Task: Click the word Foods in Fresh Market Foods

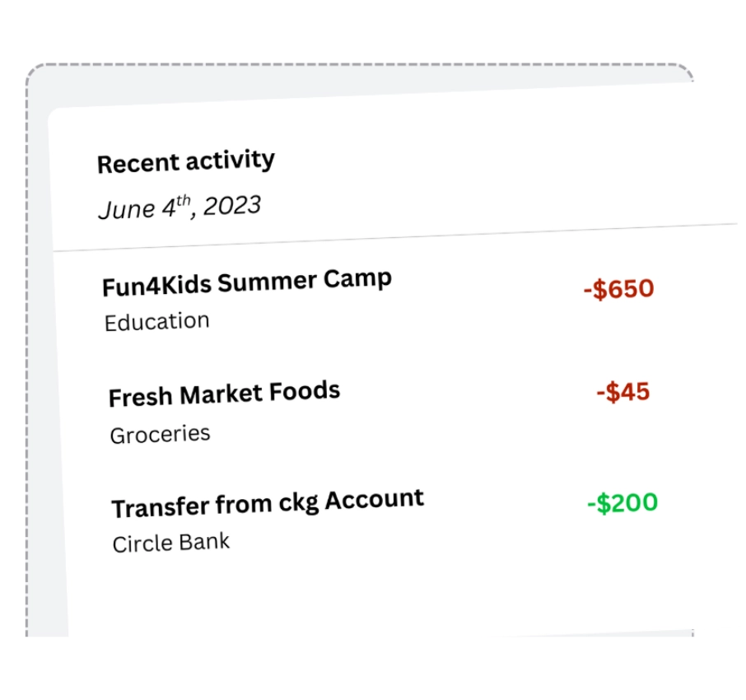Action: 305,391
